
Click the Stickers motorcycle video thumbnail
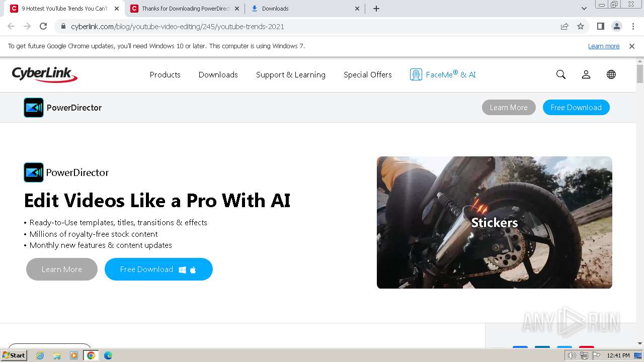[x=495, y=222]
